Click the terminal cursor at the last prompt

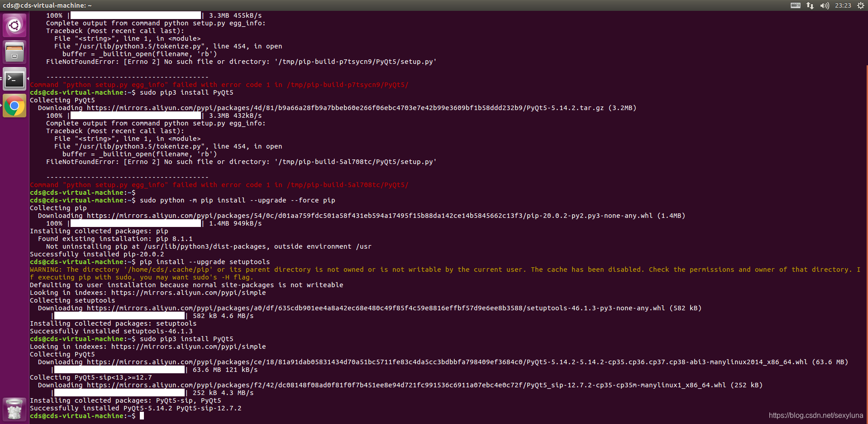click(142, 416)
